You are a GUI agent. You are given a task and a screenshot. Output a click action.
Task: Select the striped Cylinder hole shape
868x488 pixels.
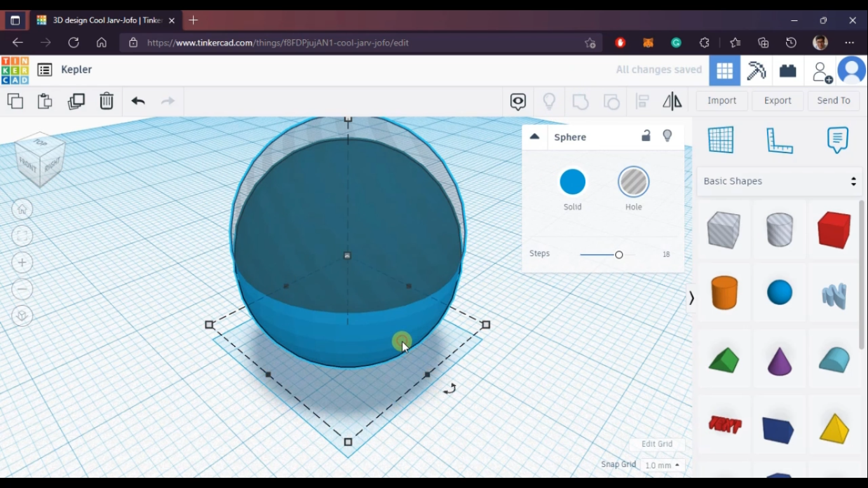pyautogui.click(x=780, y=229)
